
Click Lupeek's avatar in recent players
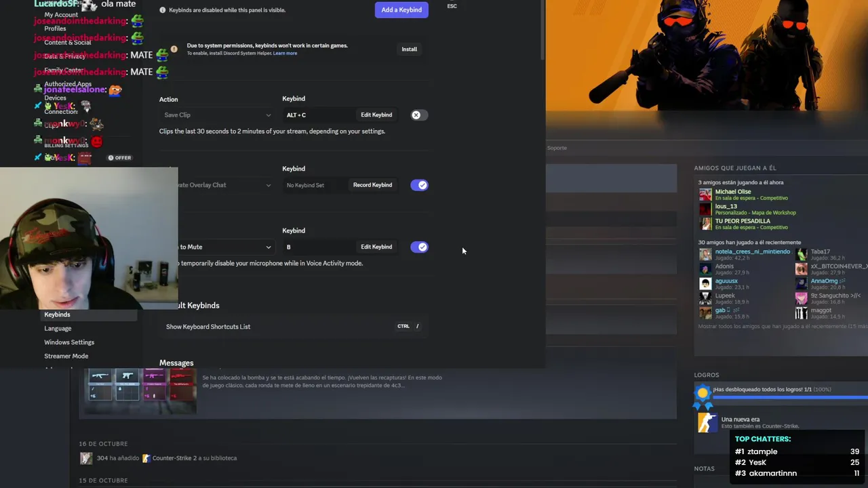coord(705,298)
